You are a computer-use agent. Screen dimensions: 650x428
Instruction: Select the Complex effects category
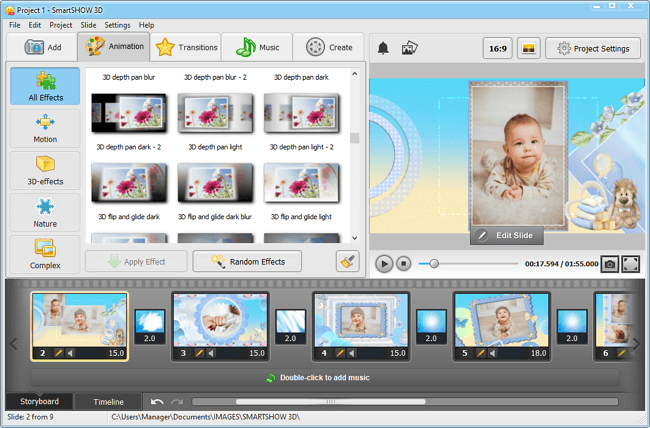click(x=45, y=254)
